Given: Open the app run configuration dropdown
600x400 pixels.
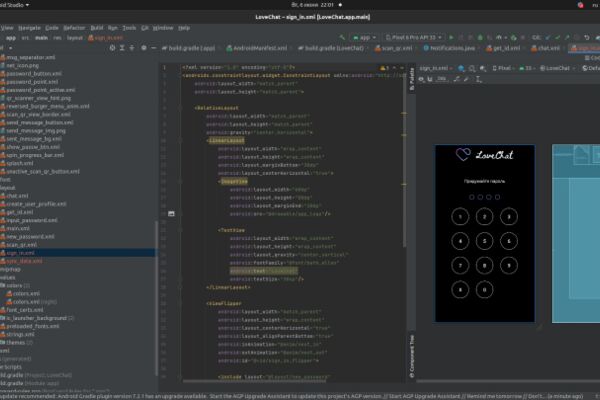Looking at the screenshot, I should [364, 38].
